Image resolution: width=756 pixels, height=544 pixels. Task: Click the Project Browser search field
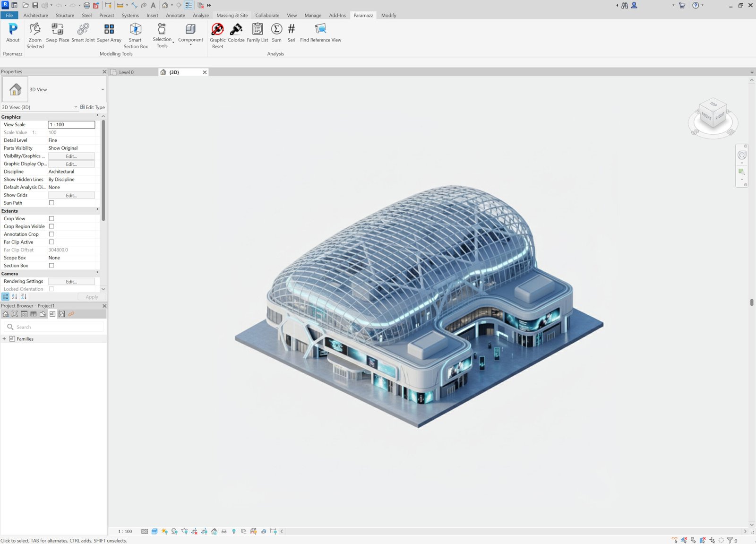pos(57,327)
